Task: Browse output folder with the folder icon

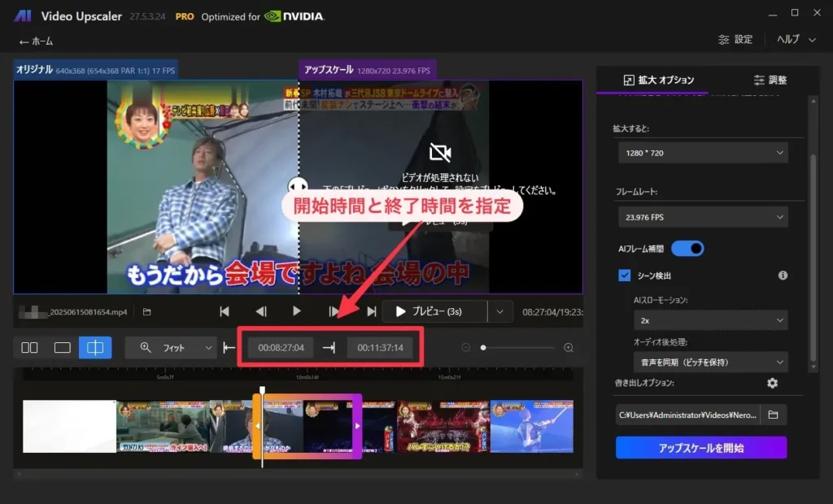Action: [773, 415]
